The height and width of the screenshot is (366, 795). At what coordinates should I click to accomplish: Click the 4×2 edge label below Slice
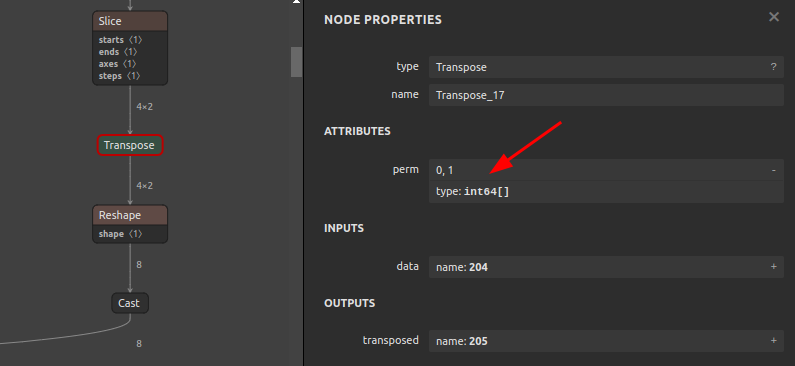(x=144, y=106)
